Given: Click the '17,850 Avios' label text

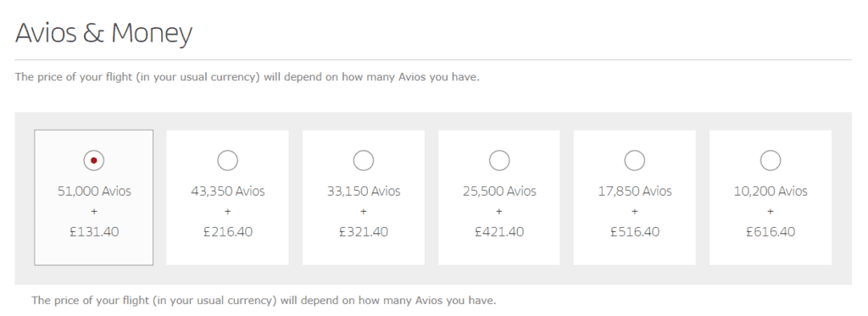Looking at the screenshot, I should pyautogui.click(x=634, y=191).
